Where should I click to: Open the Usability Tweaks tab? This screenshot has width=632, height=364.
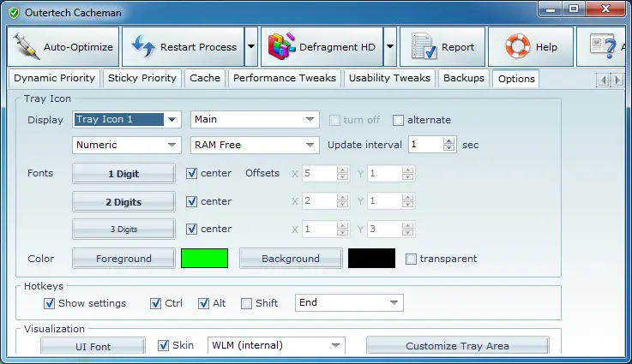(390, 78)
